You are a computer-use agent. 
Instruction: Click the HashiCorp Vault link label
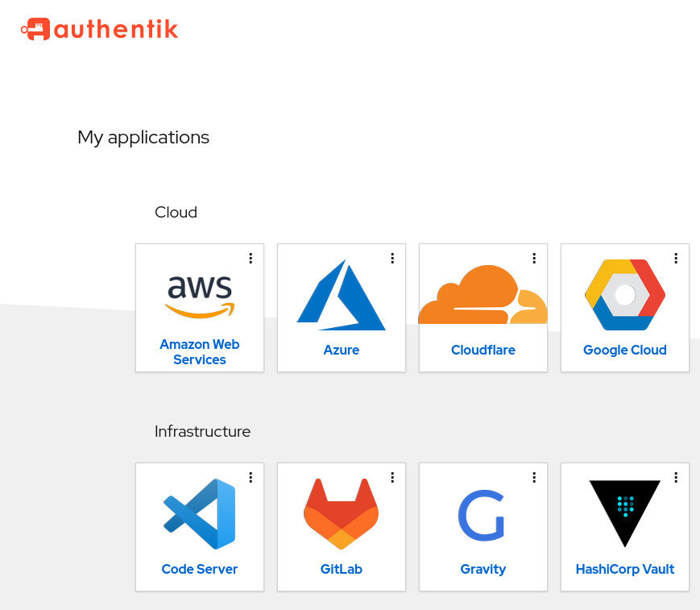pyautogui.click(x=625, y=569)
